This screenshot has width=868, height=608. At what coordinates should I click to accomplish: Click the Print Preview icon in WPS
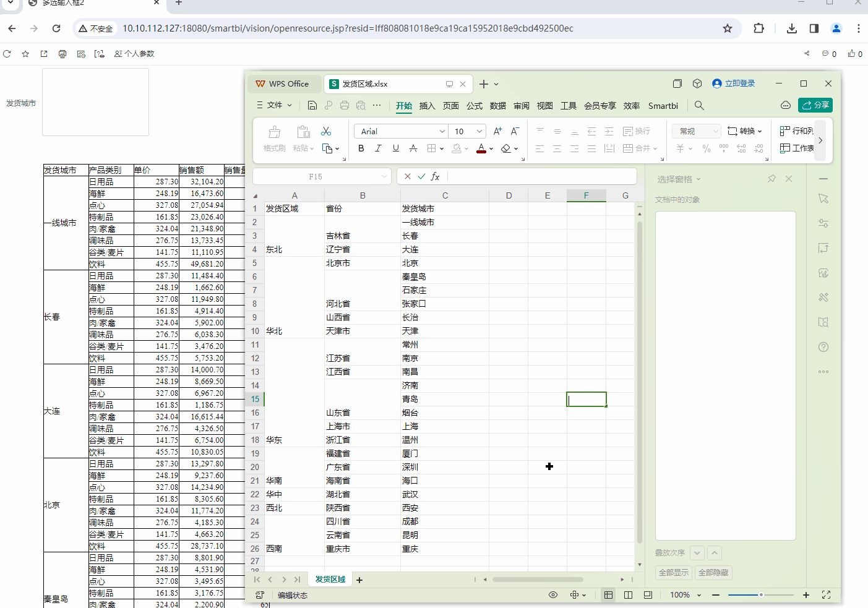tap(361, 105)
